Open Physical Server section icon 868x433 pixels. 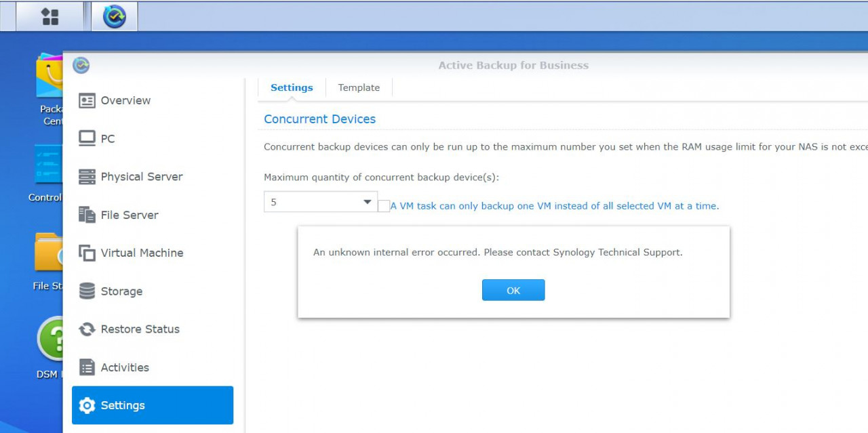point(87,177)
